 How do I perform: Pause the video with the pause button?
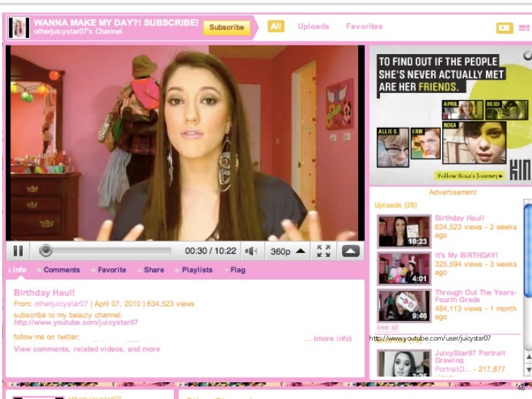(x=18, y=251)
